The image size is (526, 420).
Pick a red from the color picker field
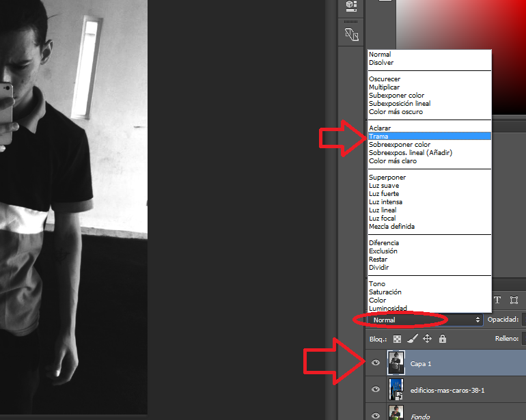click(x=461, y=57)
